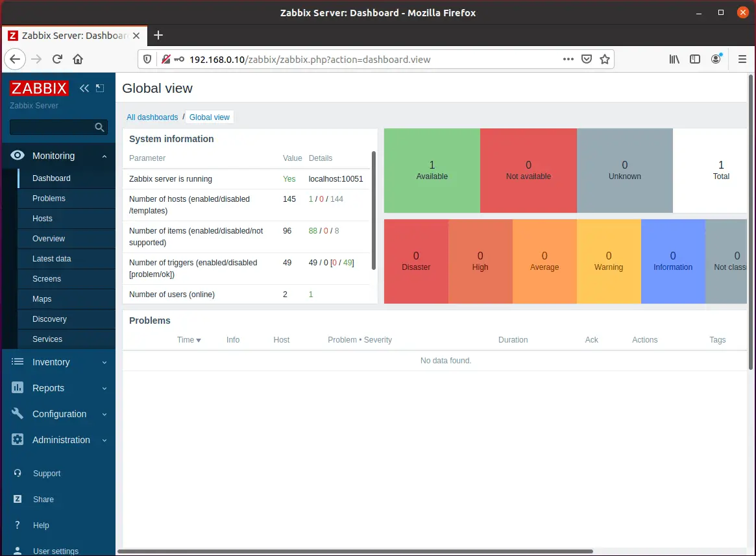This screenshot has height=556, width=756.
Task: Click the Administration gear icon
Action: pos(18,439)
